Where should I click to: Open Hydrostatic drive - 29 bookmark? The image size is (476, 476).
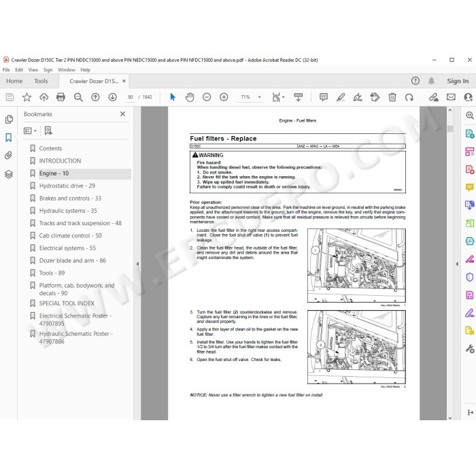point(67,186)
